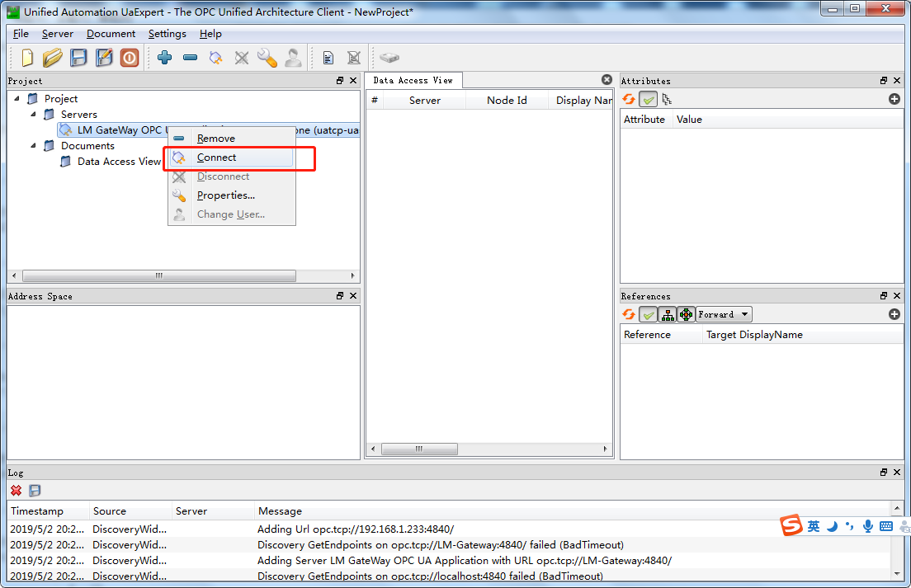Open the Settings menu
Screen dimensions: 911x588
pyautogui.click(x=168, y=34)
